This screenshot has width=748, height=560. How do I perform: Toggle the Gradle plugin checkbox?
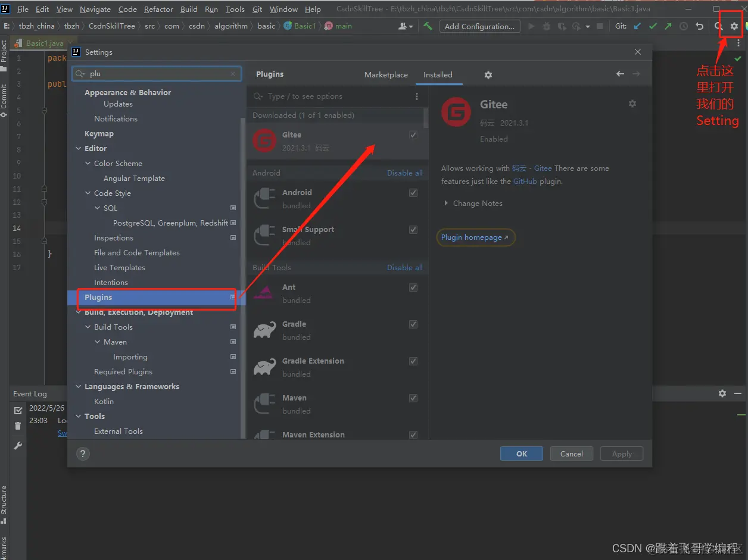click(413, 324)
